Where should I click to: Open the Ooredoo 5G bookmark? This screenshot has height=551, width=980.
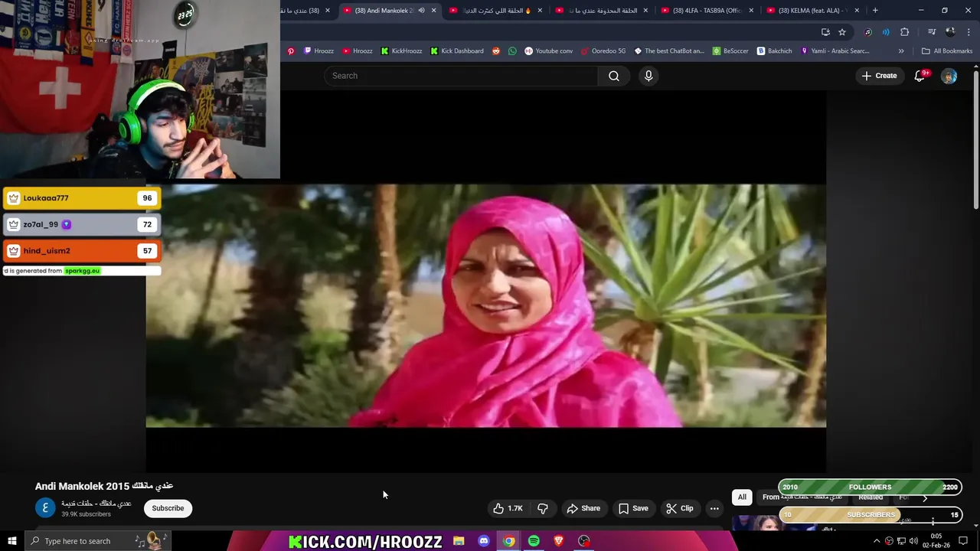coord(603,51)
